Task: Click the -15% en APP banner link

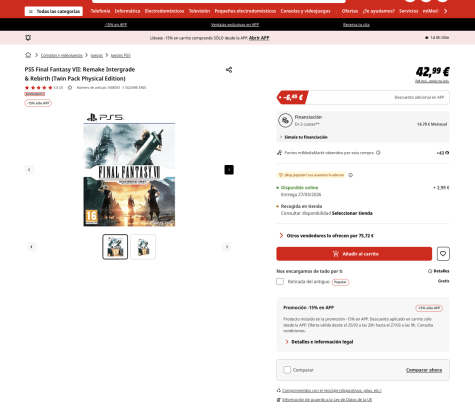Action: [116, 25]
